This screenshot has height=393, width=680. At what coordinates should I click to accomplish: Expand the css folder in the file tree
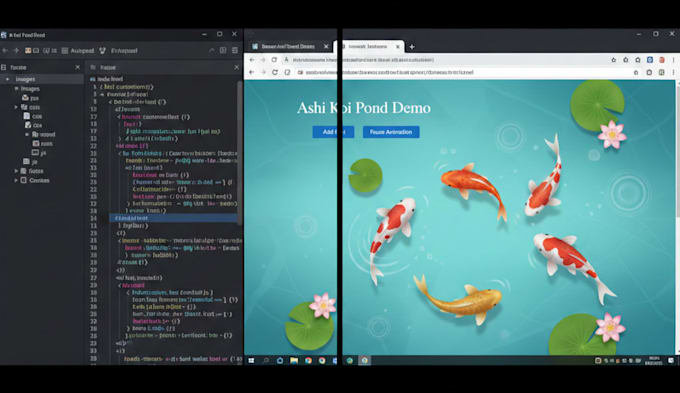[16, 107]
